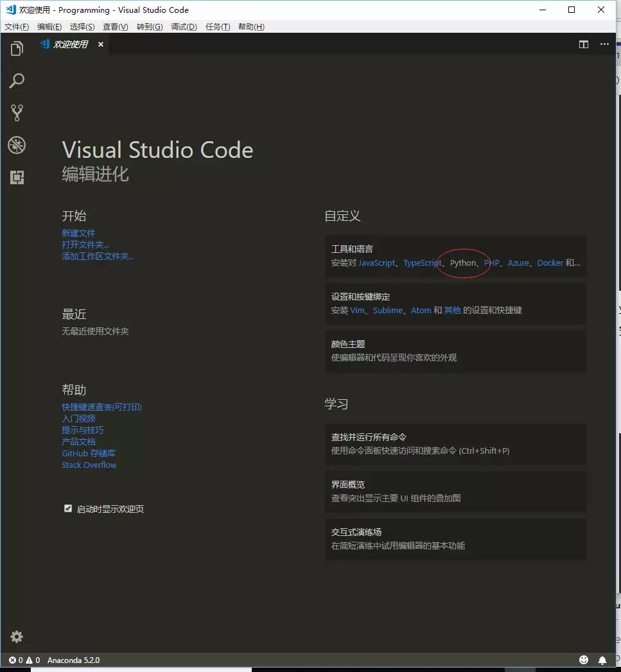
Task: Click the feedback smiley icon
Action: pos(584,660)
